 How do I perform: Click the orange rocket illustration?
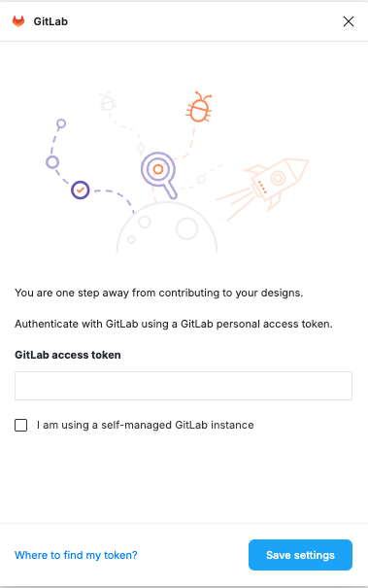click(262, 189)
